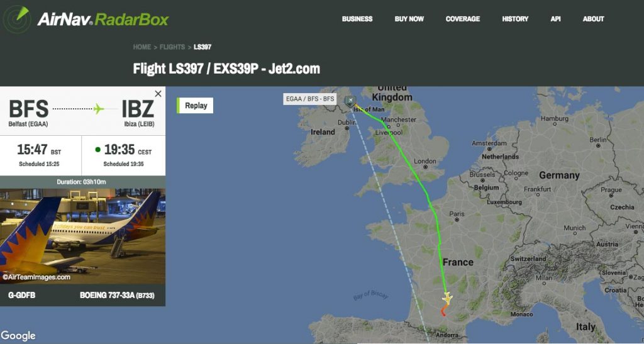The image size is (644, 344).
Task: Click the yellow airplane icon on map
Action: click(447, 298)
